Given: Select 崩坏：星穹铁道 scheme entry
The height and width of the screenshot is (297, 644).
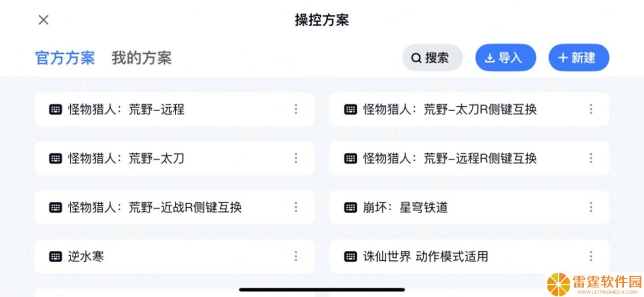Looking at the screenshot, I should pyautogui.click(x=469, y=207).
